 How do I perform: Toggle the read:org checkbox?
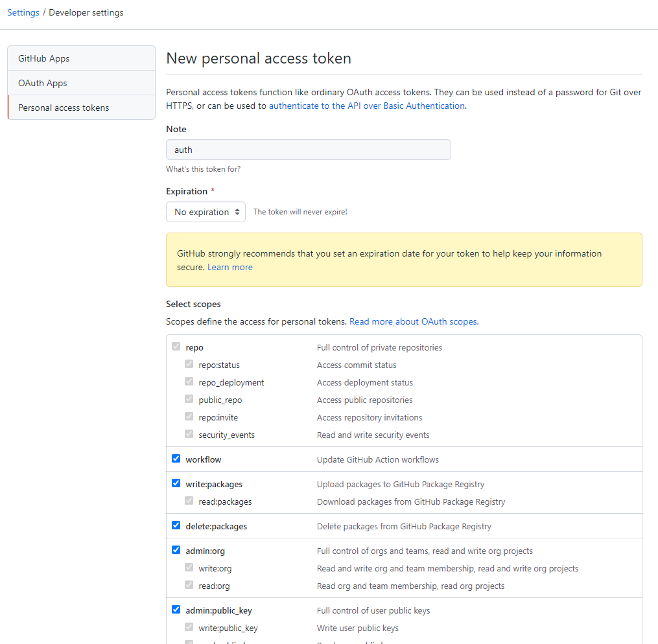[x=189, y=585]
